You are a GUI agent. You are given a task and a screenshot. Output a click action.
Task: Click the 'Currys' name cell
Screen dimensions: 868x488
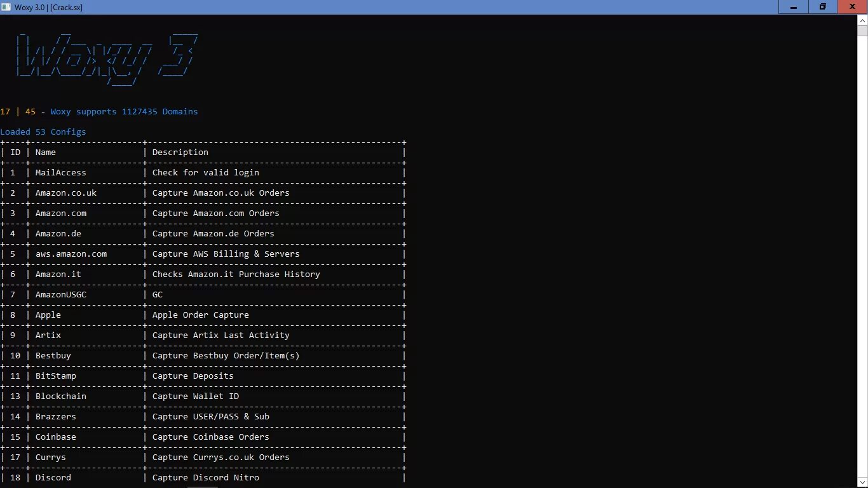coord(51,457)
